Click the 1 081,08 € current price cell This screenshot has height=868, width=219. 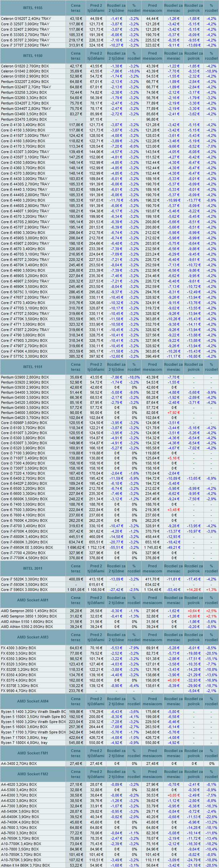(x=76, y=590)
